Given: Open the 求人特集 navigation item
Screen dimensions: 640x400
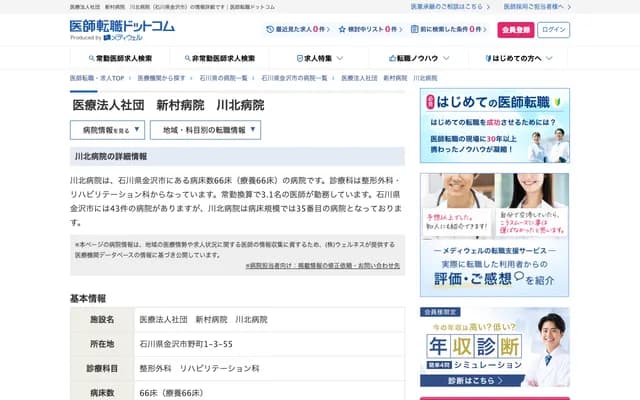Looking at the screenshot, I should [320, 58].
